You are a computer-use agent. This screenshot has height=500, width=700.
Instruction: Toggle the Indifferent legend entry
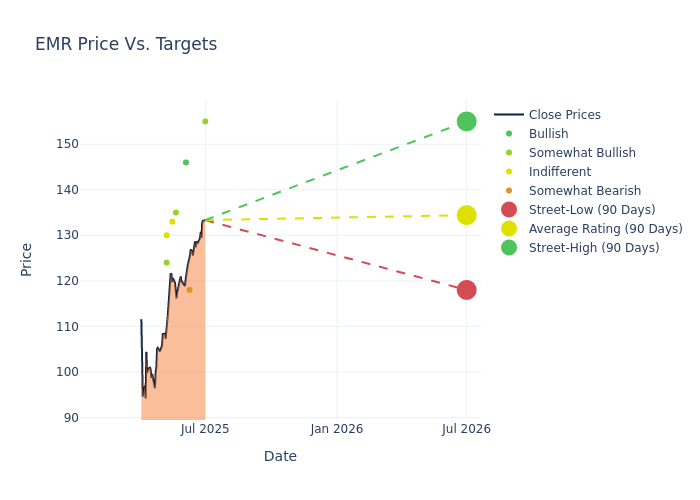(x=559, y=172)
